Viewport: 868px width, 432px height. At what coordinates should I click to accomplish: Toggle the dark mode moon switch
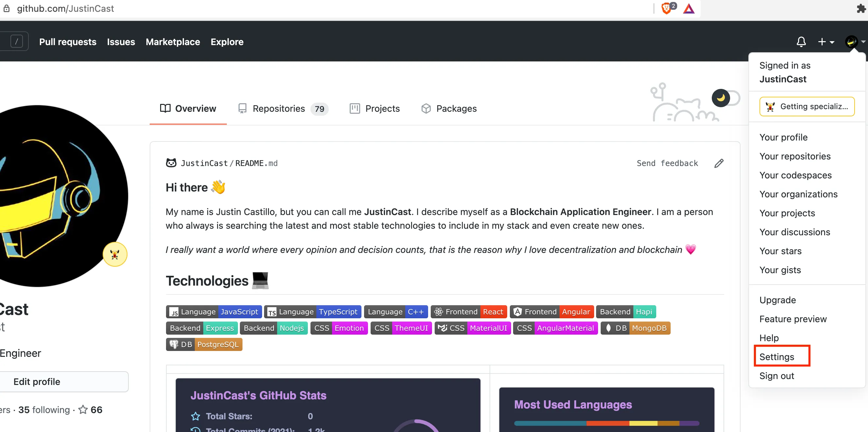(x=726, y=98)
